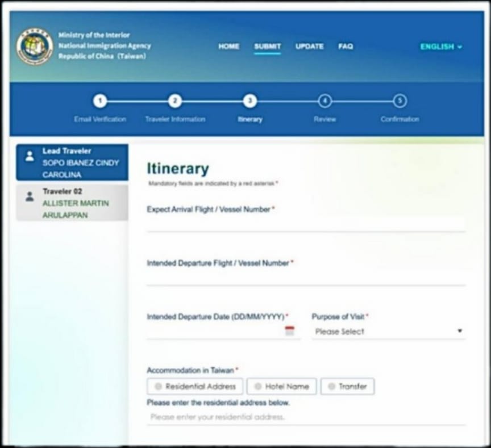The height and width of the screenshot is (448, 491).
Task: Open the calendar date picker icon
Action: tap(290, 332)
